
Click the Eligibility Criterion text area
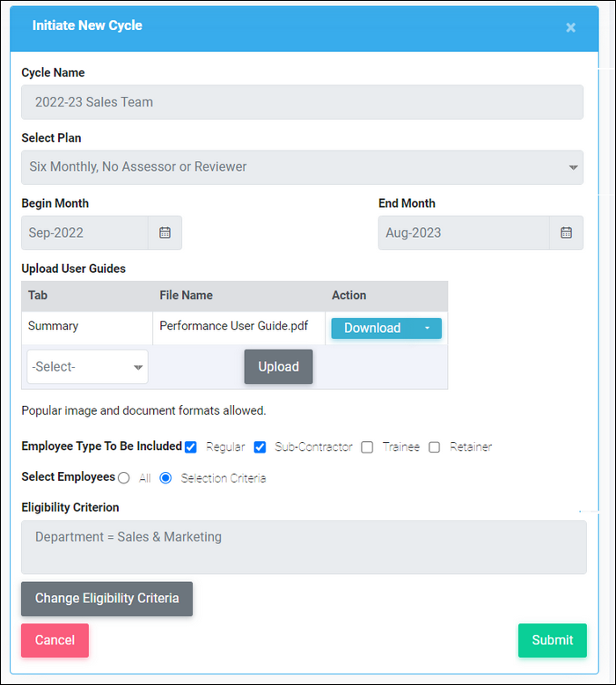coord(304,548)
